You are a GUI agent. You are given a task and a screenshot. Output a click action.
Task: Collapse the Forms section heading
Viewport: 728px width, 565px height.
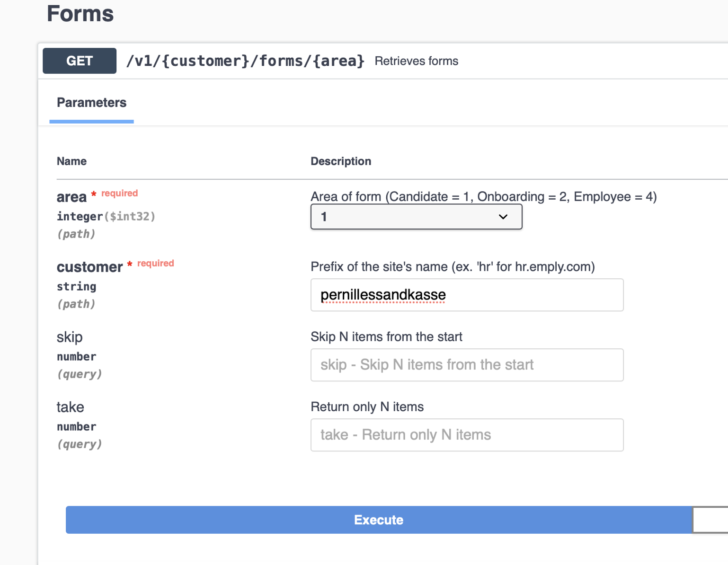[80, 13]
